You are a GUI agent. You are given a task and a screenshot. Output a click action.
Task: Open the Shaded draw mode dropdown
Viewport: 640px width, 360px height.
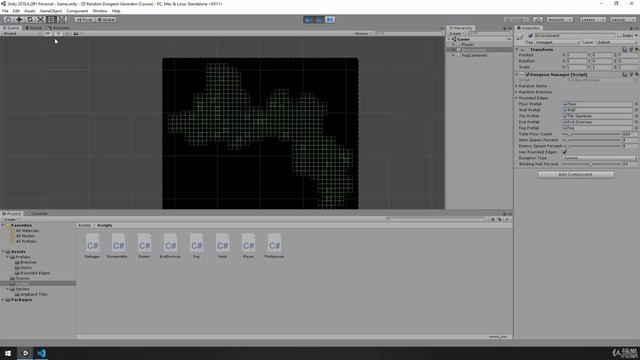click(x=21, y=33)
